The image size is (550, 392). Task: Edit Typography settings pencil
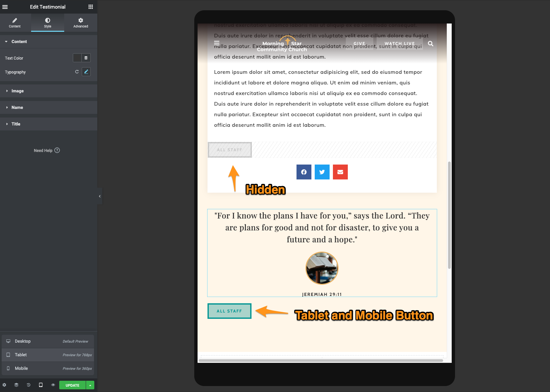[x=86, y=72]
